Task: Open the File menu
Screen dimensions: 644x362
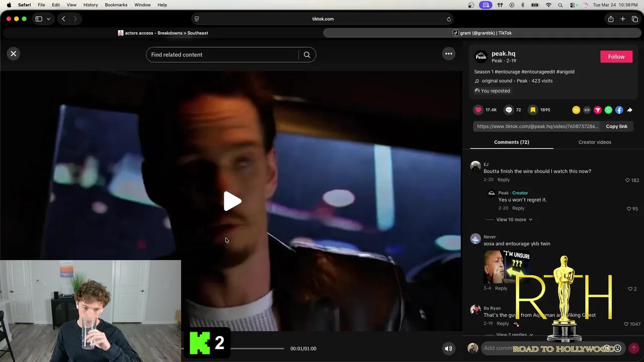Action: click(41, 5)
